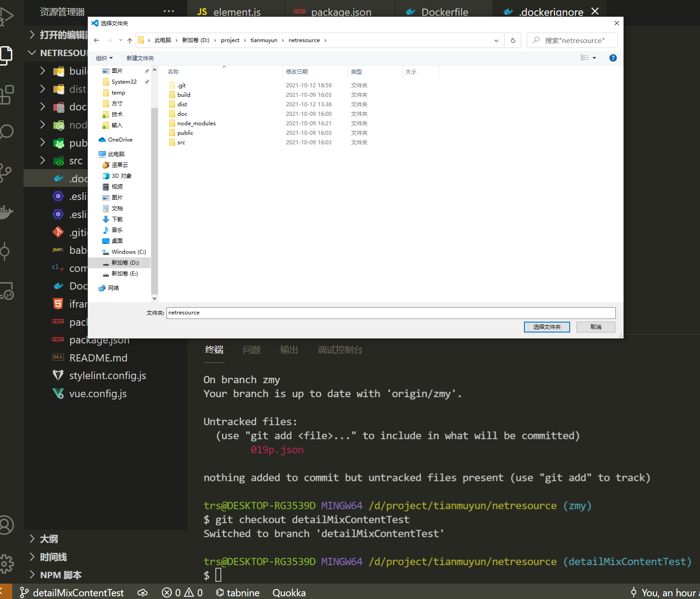Switch to the 问题 panel tab

252,350
